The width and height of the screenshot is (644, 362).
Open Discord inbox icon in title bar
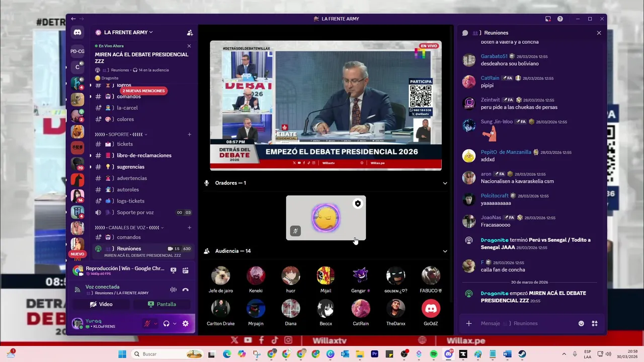pos(548,19)
